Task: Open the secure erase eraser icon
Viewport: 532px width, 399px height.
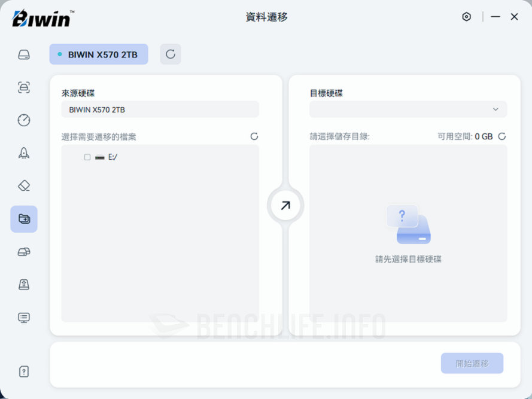Action: click(24, 186)
